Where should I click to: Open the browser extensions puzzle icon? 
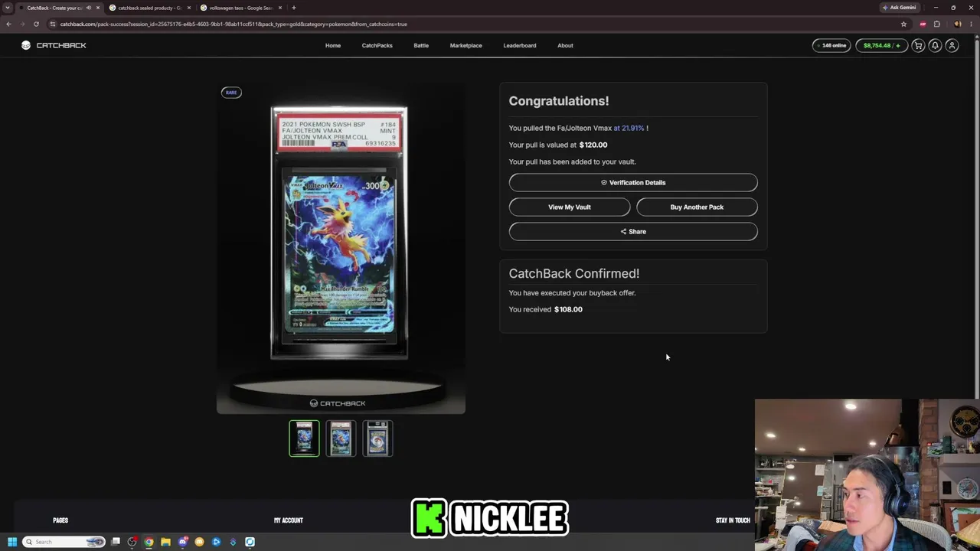(936, 24)
